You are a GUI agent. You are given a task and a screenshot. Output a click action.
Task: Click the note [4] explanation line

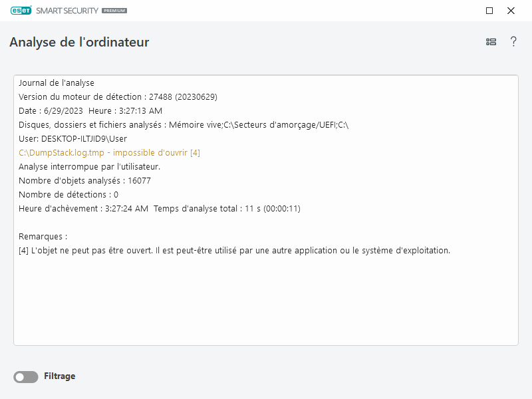click(235, 251)
